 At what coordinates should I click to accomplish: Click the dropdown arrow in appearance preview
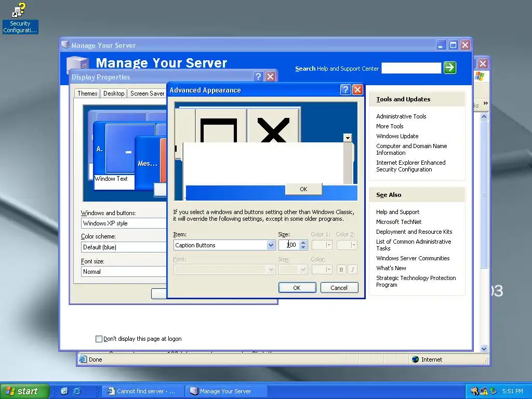[x=348, y=138]
